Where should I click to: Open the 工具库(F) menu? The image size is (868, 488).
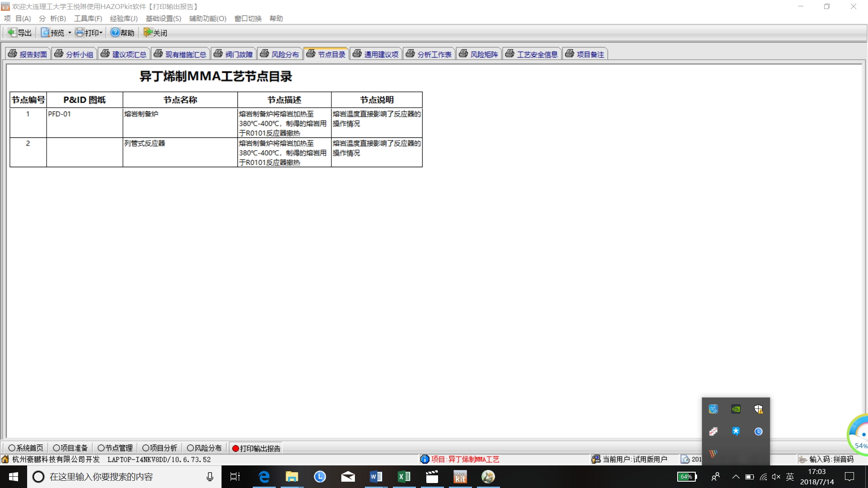(88, 19)
